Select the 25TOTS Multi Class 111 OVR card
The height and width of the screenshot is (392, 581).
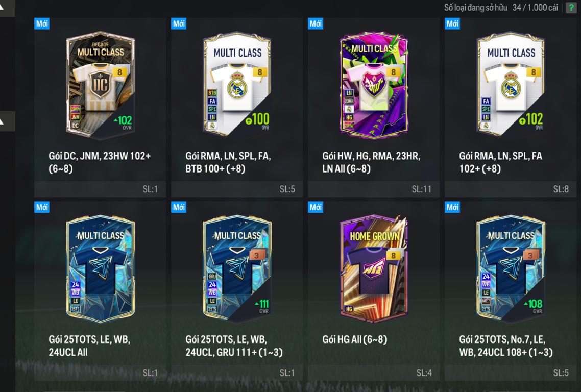tap(237, 269)
